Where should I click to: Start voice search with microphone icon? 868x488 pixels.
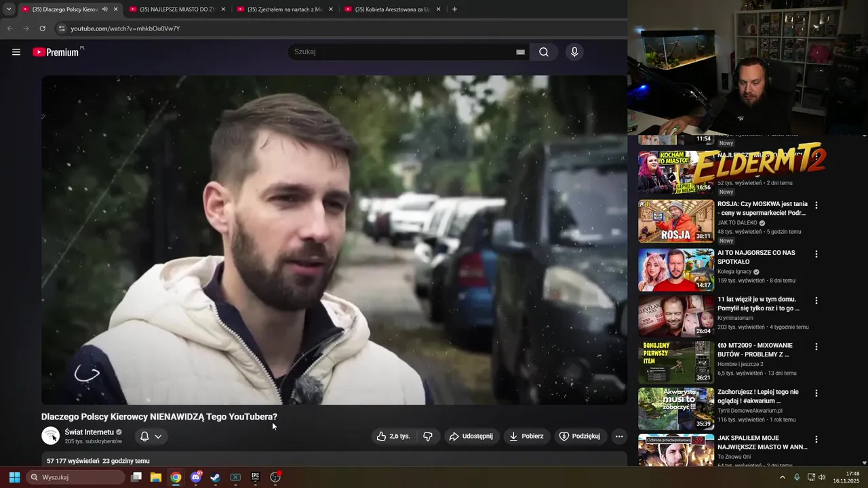click(574, 52)
